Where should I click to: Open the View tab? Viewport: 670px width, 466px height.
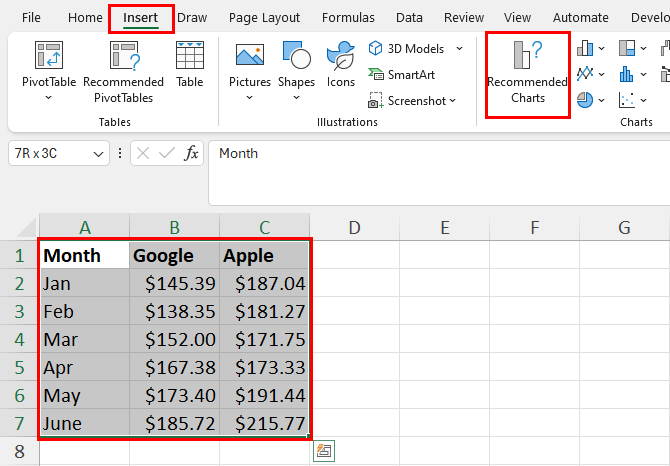point(517,18)
